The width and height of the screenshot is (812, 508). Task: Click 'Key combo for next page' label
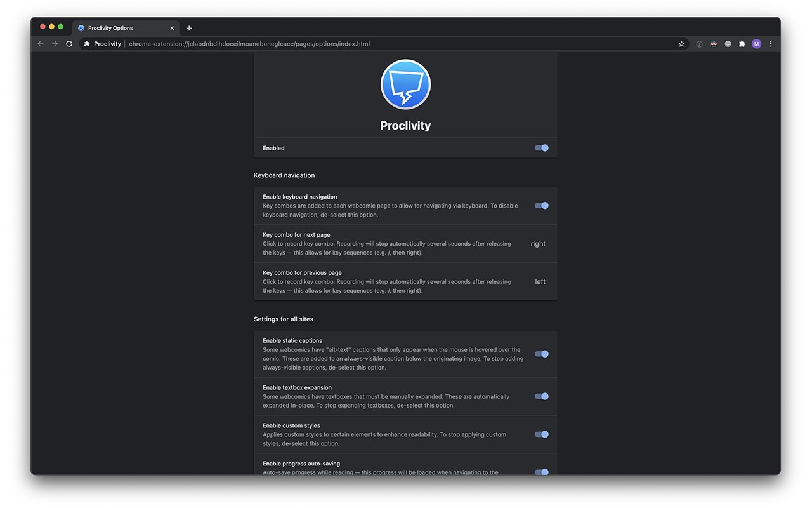click(296, 235)
